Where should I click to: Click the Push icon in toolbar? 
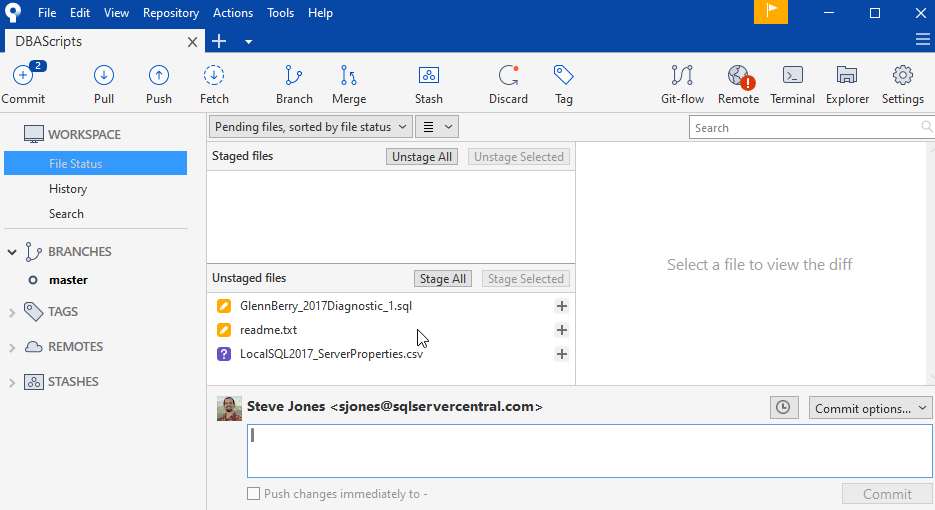click(158, 76)
